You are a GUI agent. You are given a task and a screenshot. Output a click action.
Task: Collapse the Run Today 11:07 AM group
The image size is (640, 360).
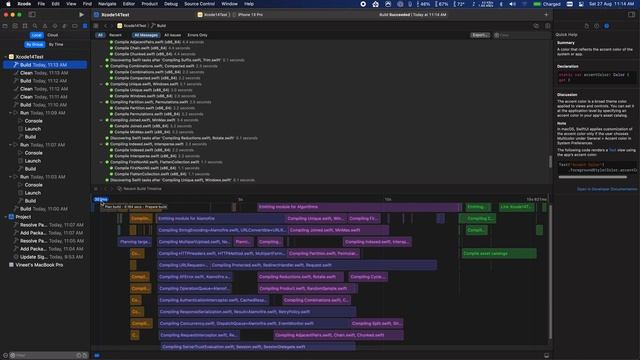[x=10, y=145]
